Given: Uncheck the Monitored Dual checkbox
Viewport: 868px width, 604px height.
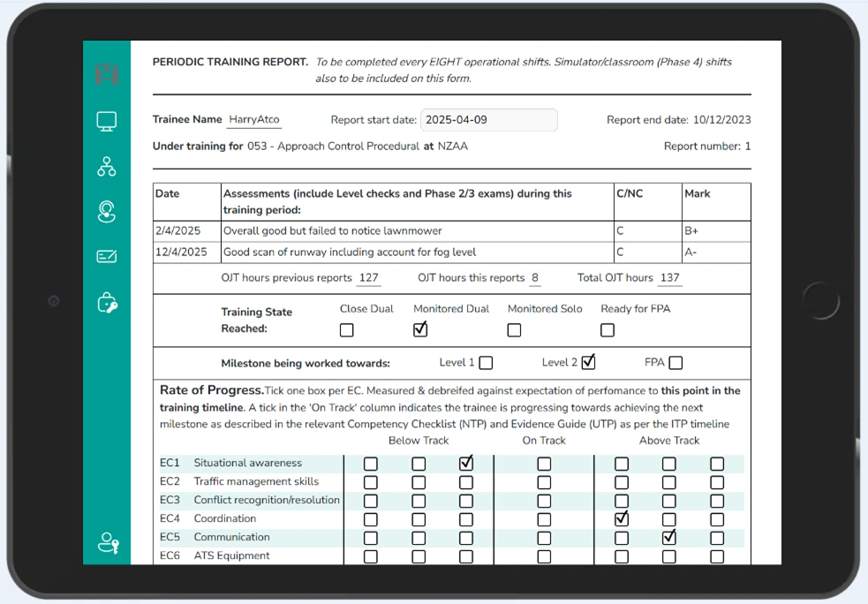Looking at the screenshot, I should click(x=420, y=329).
